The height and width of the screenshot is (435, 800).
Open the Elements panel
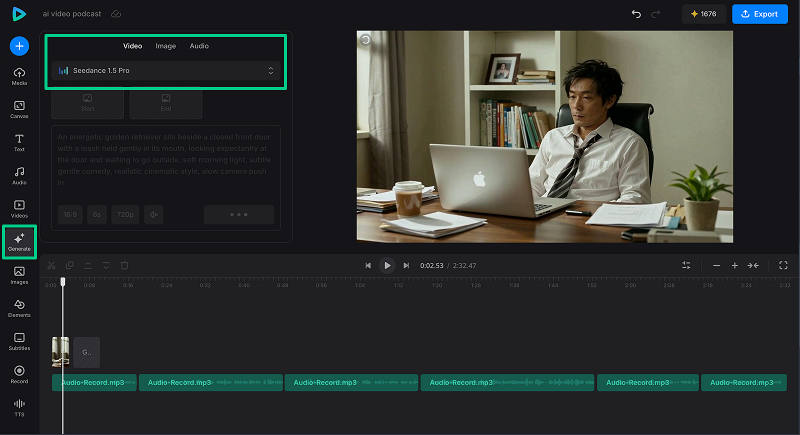[x=19, y=308]
